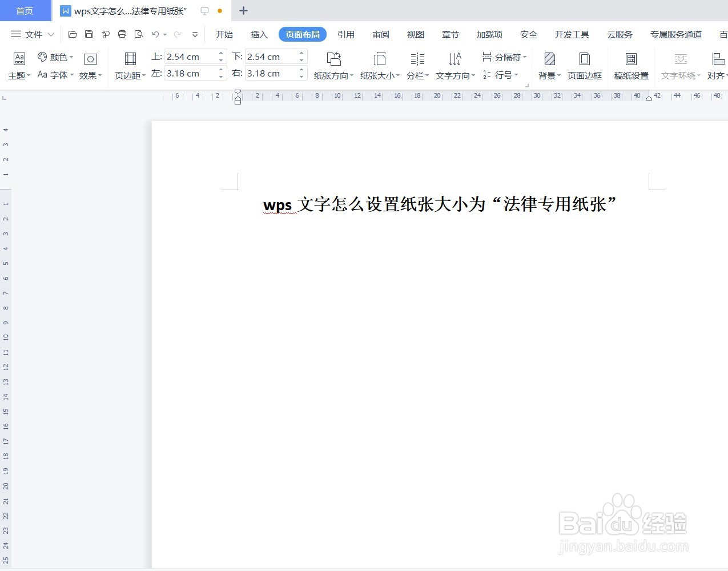The image size is (728, 571).
Task: Open the quick access customize arrow
Action: (195, 35)
